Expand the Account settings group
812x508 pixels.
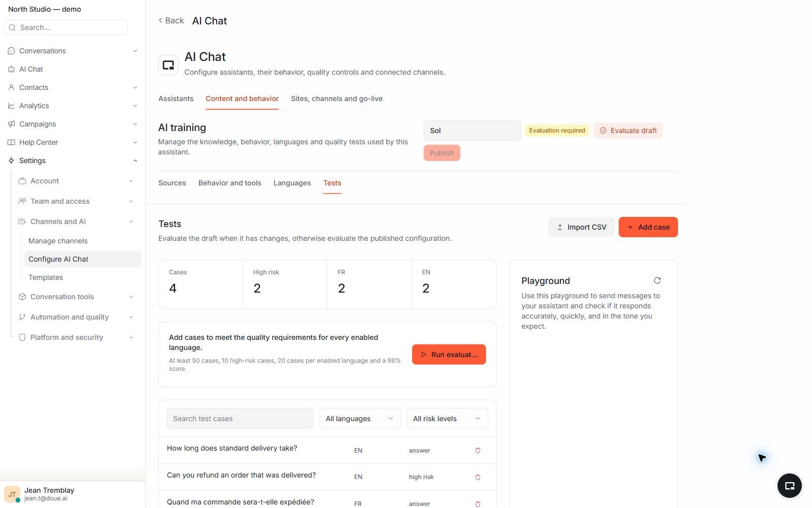coord(131,181)
